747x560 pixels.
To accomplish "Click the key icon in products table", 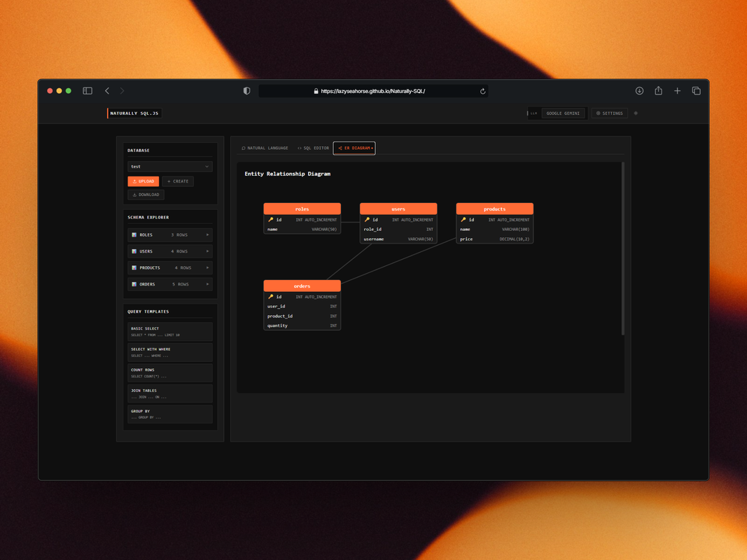I will pos(463,220).
